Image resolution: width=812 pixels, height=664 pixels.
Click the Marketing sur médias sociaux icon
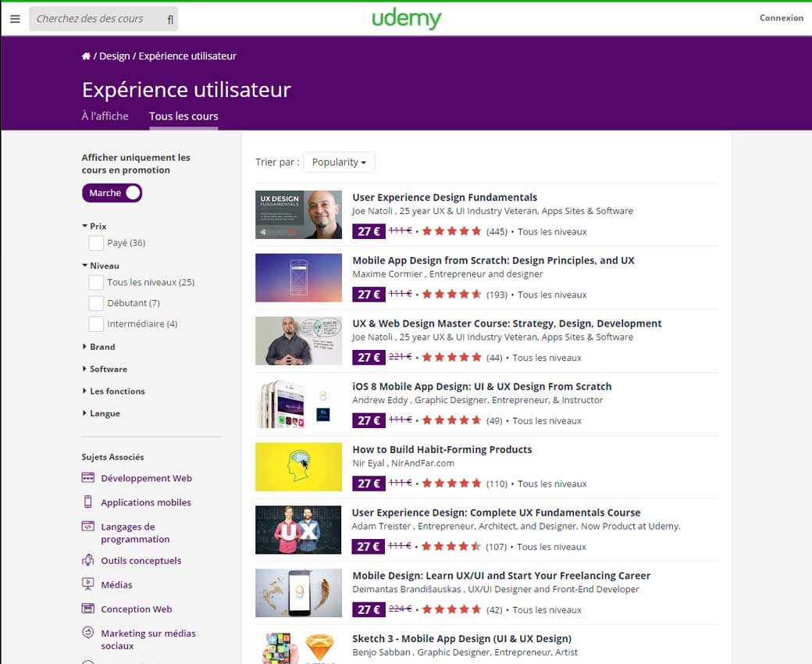click(x=87, y=634)
